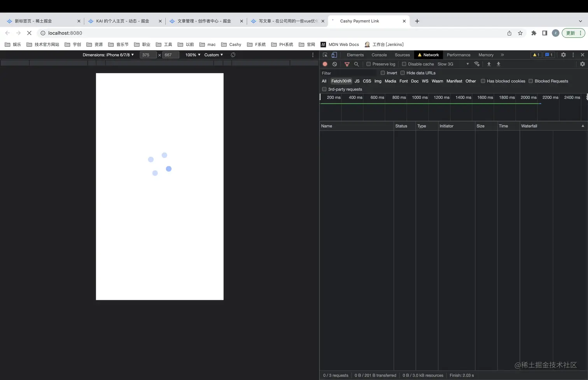Sort by the Waterfall column arrow
Screen dimensions: 588x380
(x=583, y=126)
